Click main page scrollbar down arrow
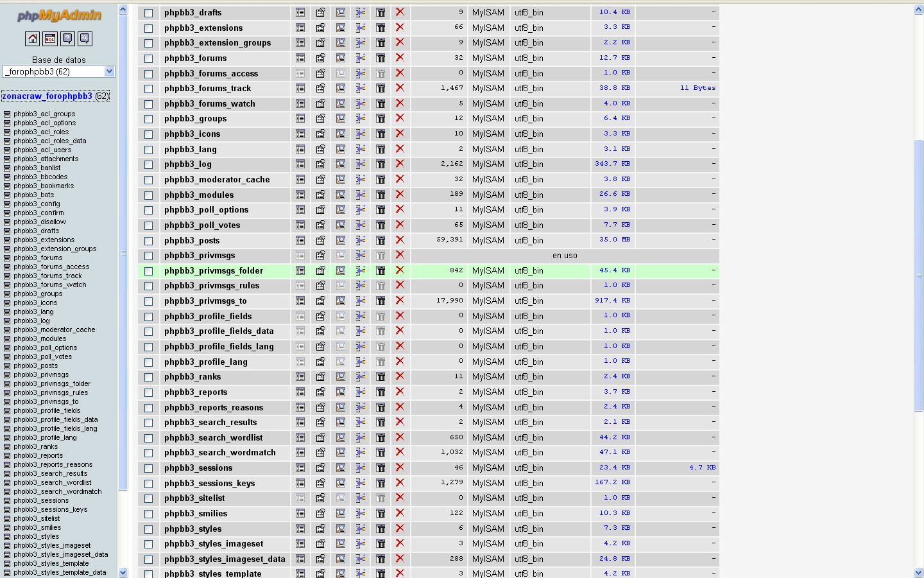The width and height of the screenshot is (924, 578). click(918, 572)
